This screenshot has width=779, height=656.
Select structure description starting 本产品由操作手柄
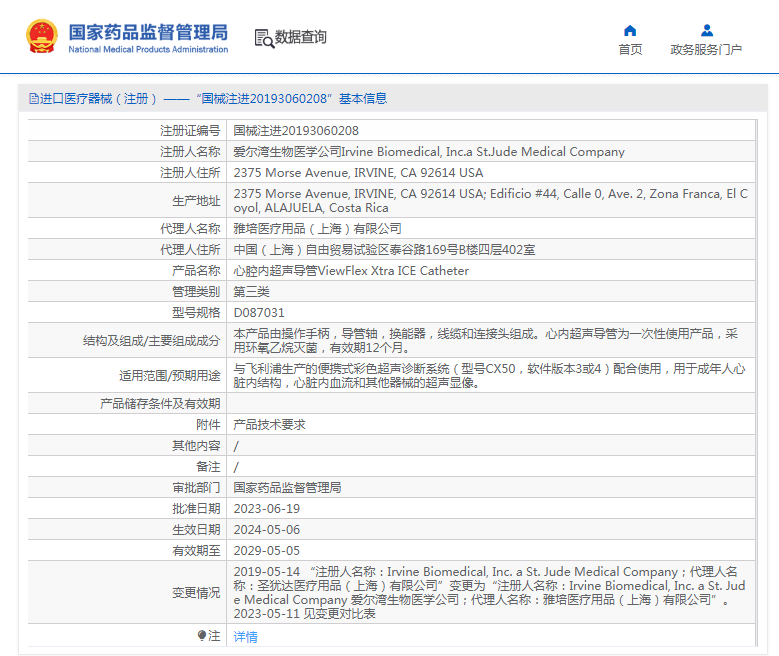[485, 340]
